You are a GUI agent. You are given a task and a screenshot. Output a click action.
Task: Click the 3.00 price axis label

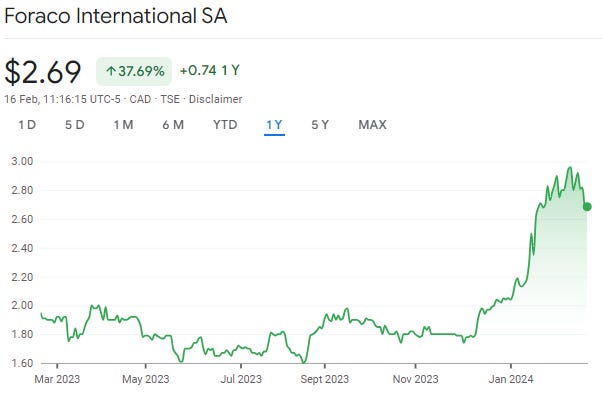(x=22, y=161)
